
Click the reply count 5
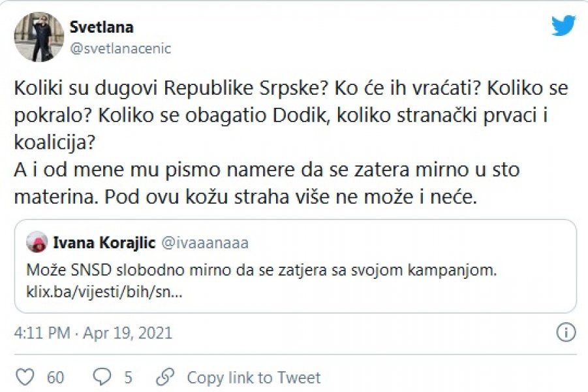pyautogui.click(x=128, y=377)
